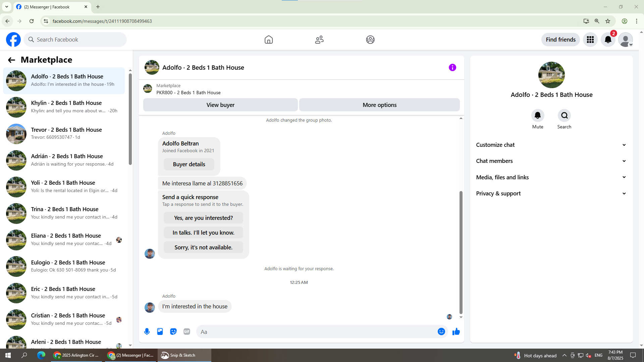The image size is (644, 362).
Task: Expand the Customize chat section
Action: click(x=551, y=145)
